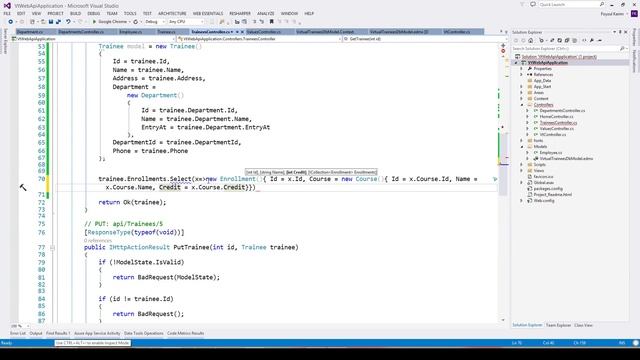Viewport: 640px width, 360px height.
Task: Click the feedback speech bubble icon
Action: (533, 4)
